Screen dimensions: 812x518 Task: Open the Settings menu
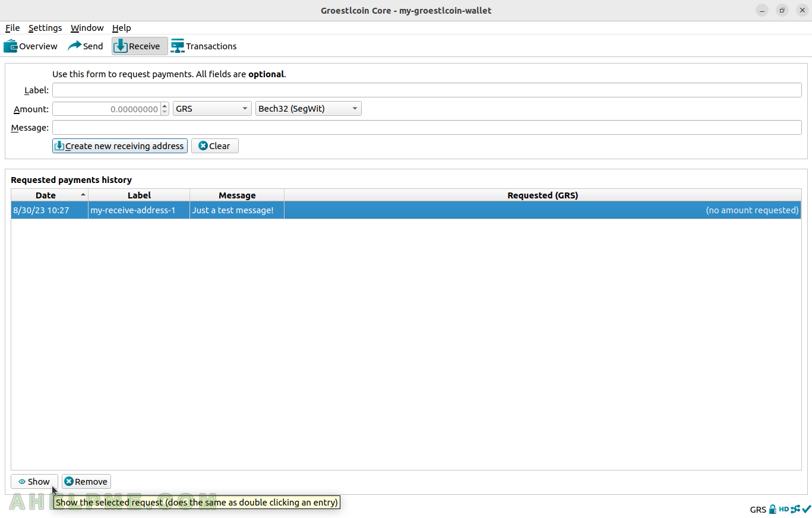pyautogui.click(x=45, y=28)
